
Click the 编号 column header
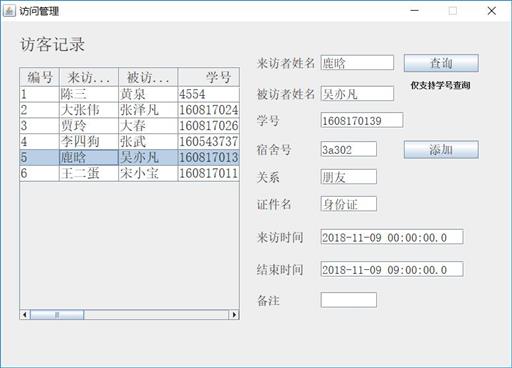pyautogui.click(x=40, y=77)
